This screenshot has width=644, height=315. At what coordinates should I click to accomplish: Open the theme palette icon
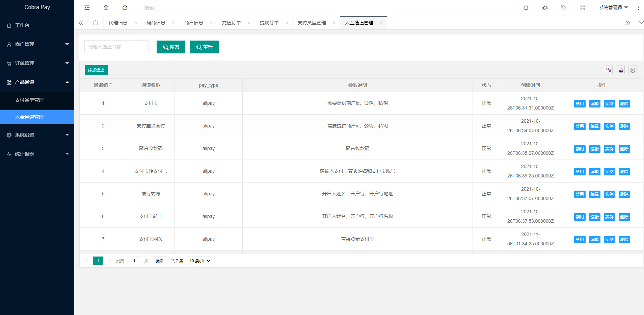544,7
